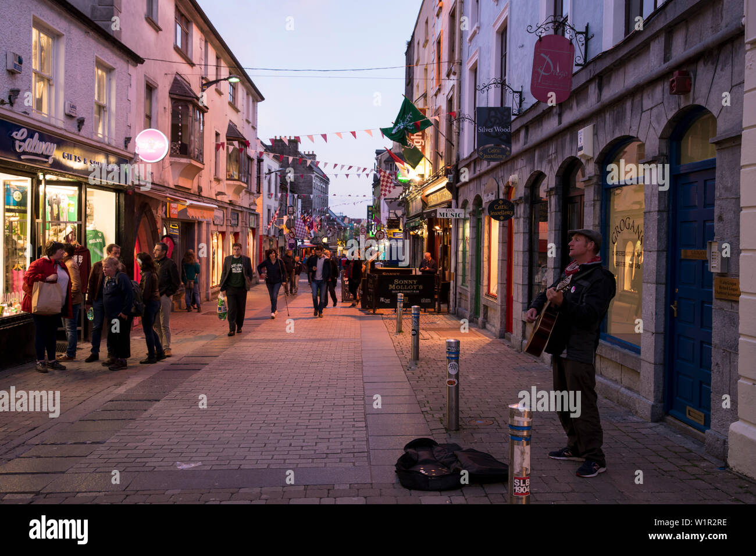Select the "GROGAN" lettering on the window
This screenshot has width=756, height=556.
tap(626, 231)
